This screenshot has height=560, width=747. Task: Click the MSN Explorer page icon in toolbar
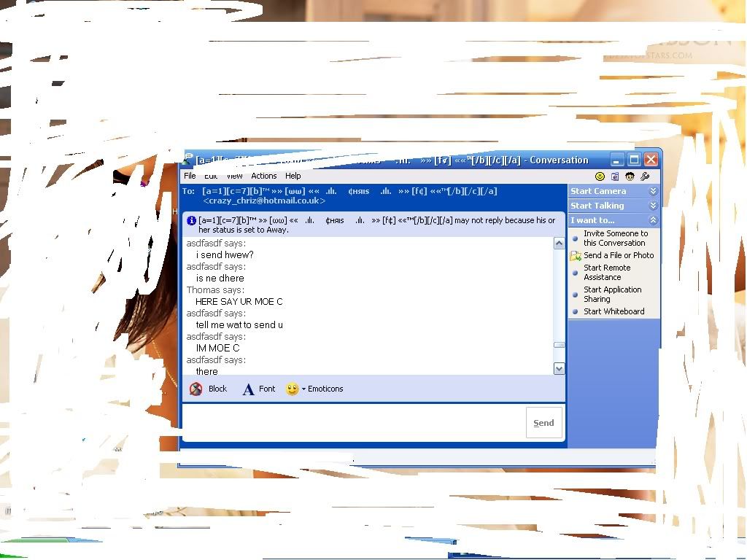[615, 176]
